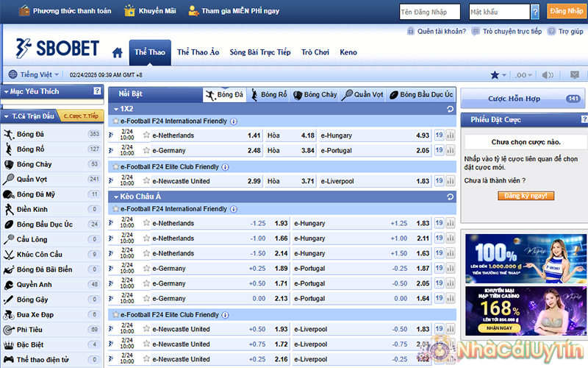Click password help question mark icon
The width and height of the screenshot is (588, 368).
pos(535,12)
